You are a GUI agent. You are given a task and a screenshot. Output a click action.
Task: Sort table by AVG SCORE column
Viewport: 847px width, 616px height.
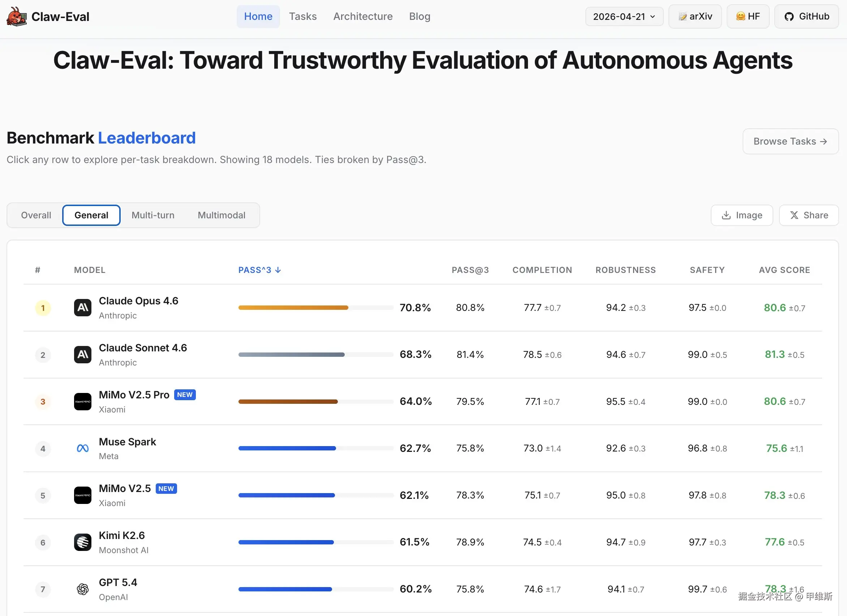pyautogui.click(x=784, y=270)
